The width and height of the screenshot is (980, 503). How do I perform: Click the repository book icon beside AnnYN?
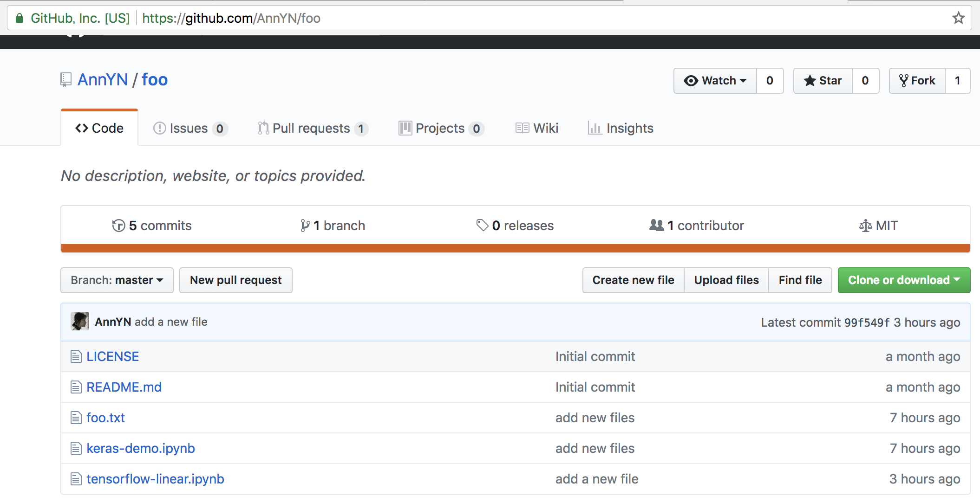66,80
